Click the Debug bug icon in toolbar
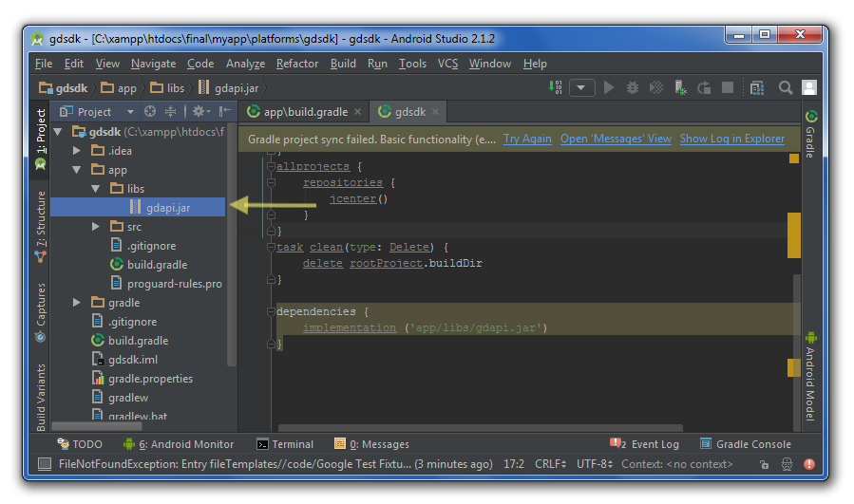Screen dimensions: 854x504 pyautogui.click(x=633, y=88)
